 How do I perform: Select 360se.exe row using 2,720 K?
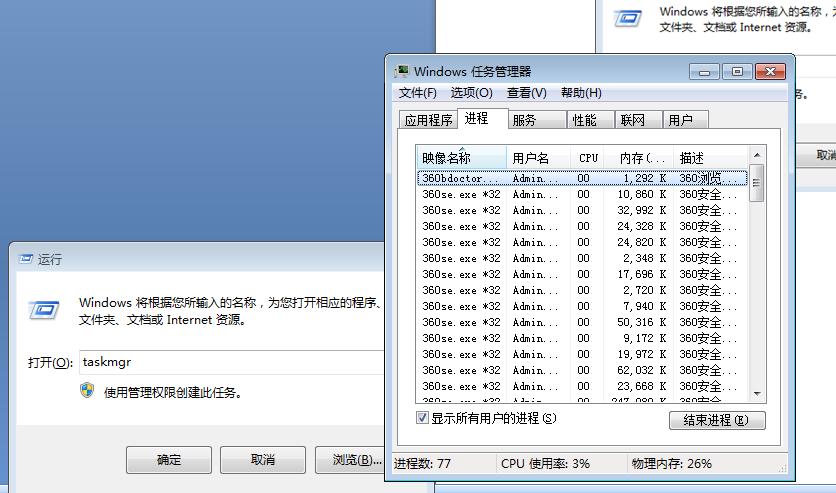(x=582, y=290)
